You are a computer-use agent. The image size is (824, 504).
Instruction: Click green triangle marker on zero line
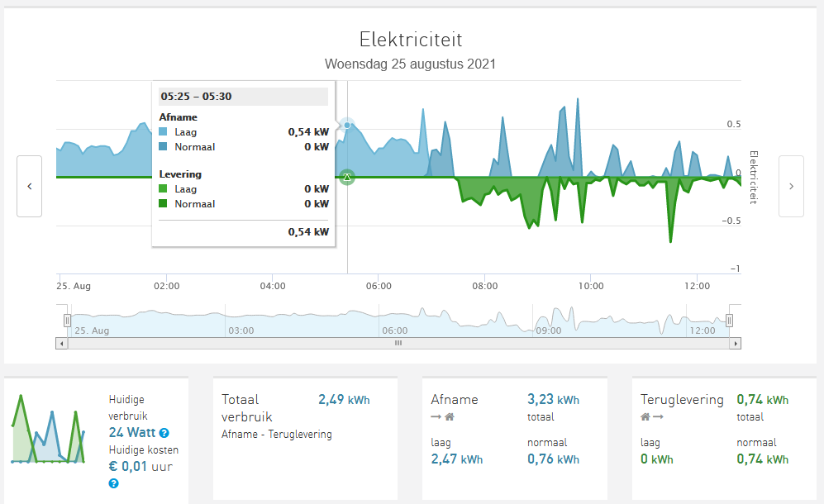click(x=347, y=177)
